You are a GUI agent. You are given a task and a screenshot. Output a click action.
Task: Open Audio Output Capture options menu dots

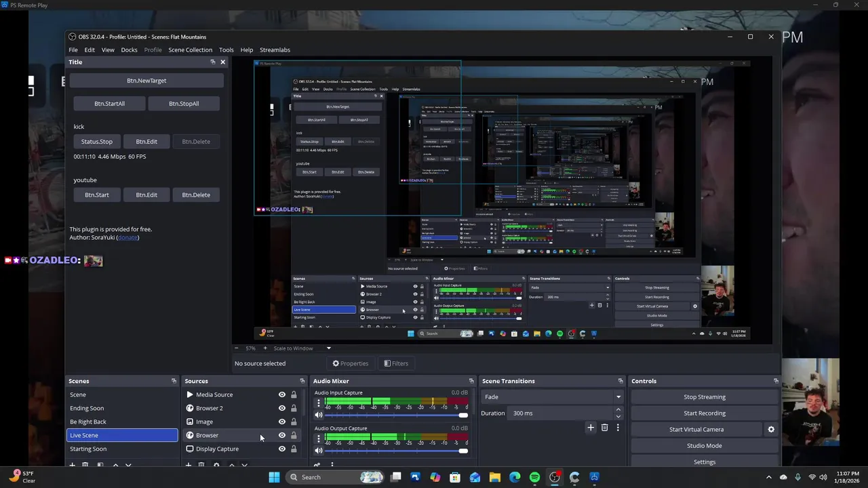point(319,439)
